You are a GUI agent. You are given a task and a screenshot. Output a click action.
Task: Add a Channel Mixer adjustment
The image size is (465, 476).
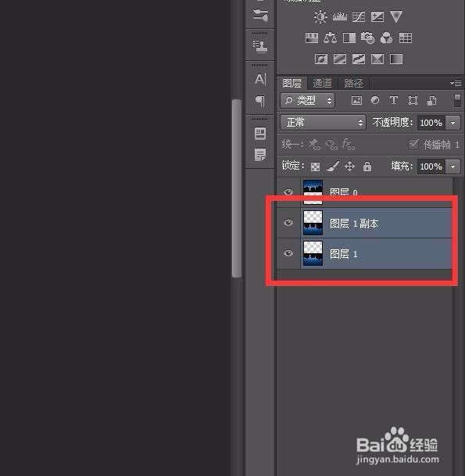(x=386, y=38)
